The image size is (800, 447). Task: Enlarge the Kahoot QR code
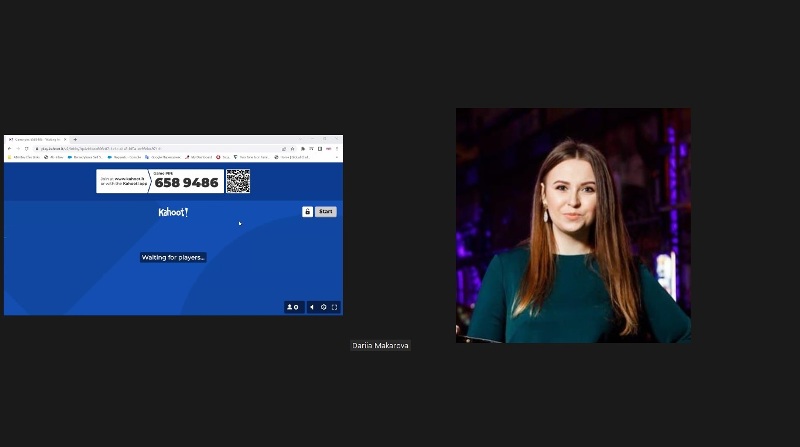tap(238, 181)
